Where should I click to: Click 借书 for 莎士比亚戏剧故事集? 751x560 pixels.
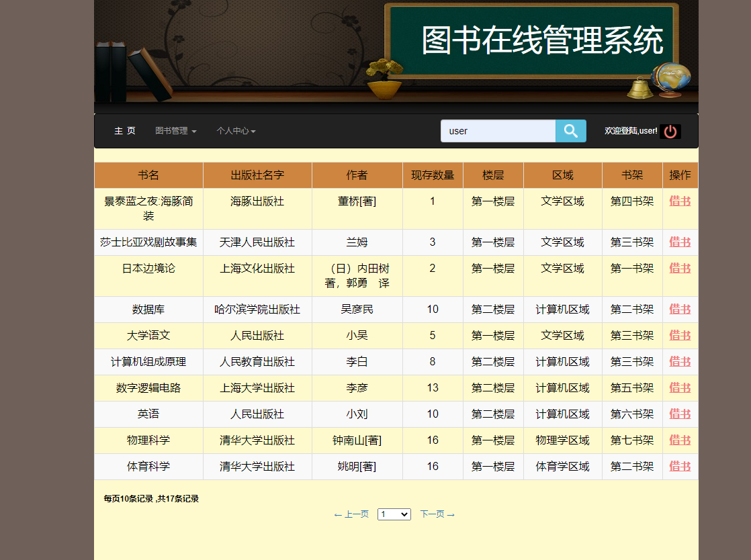680,242
